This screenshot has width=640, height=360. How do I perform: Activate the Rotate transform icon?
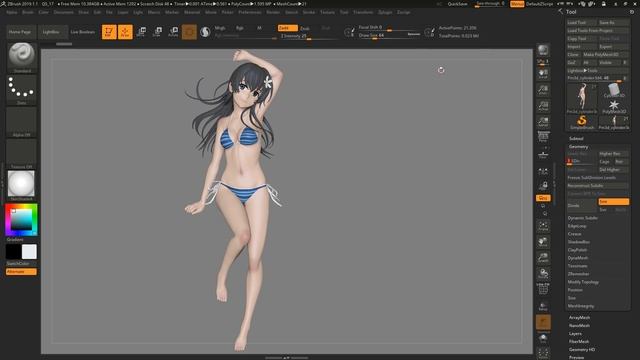point(173,31)
